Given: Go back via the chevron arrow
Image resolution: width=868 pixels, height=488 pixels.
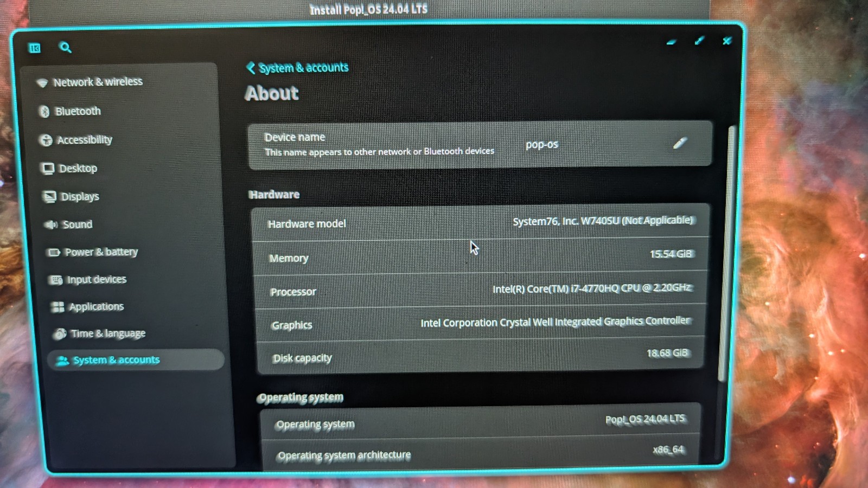Looking at the screenshot, I should 251,68.
